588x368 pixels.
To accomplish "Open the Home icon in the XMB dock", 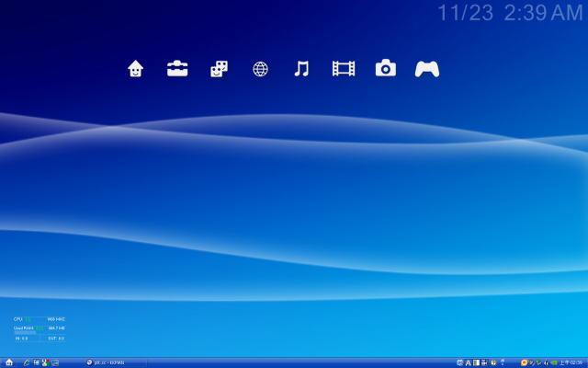I will click(135, 69).
